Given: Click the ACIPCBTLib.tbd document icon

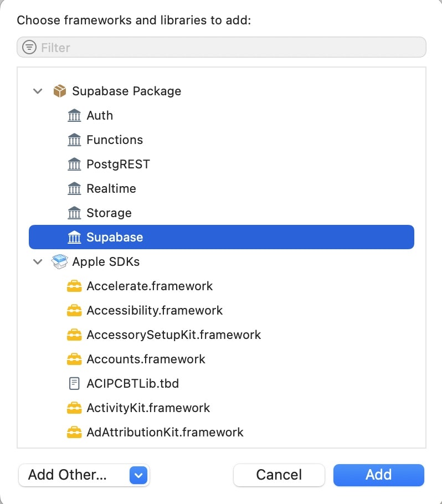Looking at the screenshot, I should pyautogui.click(x=74, y=383).
